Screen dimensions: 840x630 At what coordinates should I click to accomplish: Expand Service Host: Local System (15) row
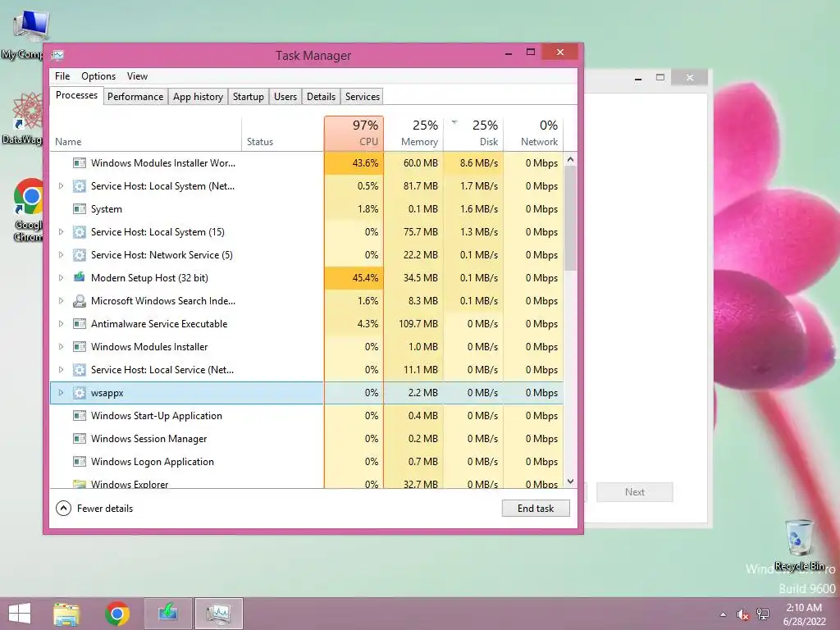(61, 232)
